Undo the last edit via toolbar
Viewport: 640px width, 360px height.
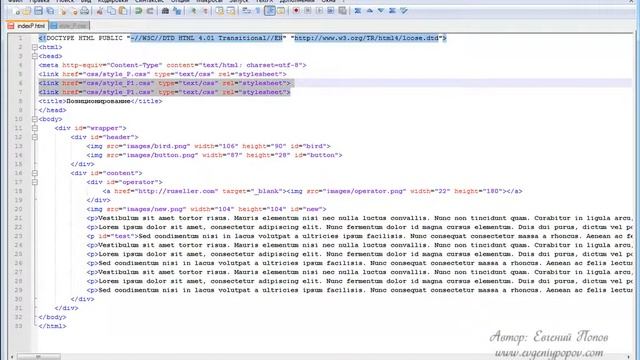click(x=138, y=11)
